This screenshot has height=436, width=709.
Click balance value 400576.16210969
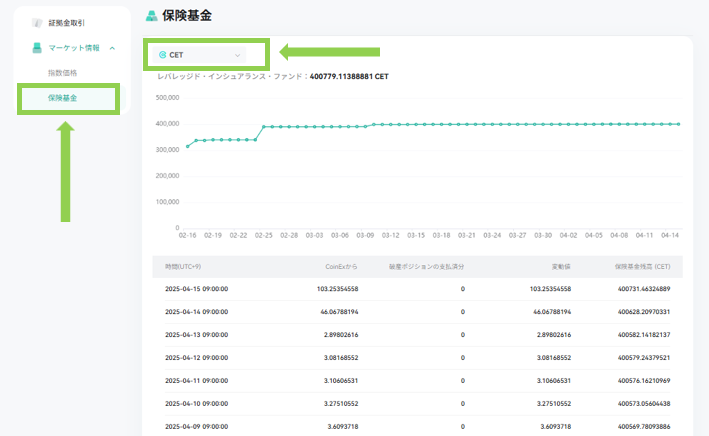point(644,380)
